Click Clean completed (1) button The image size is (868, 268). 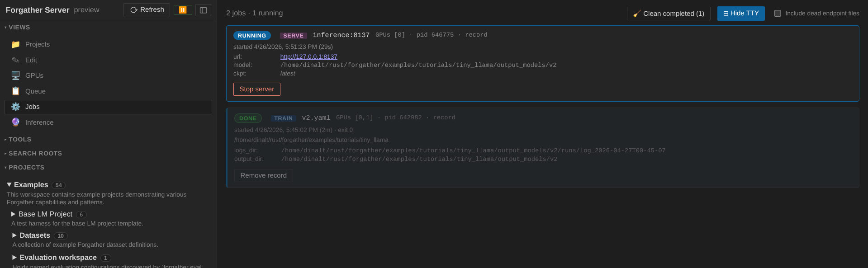[x=669, y=14]
